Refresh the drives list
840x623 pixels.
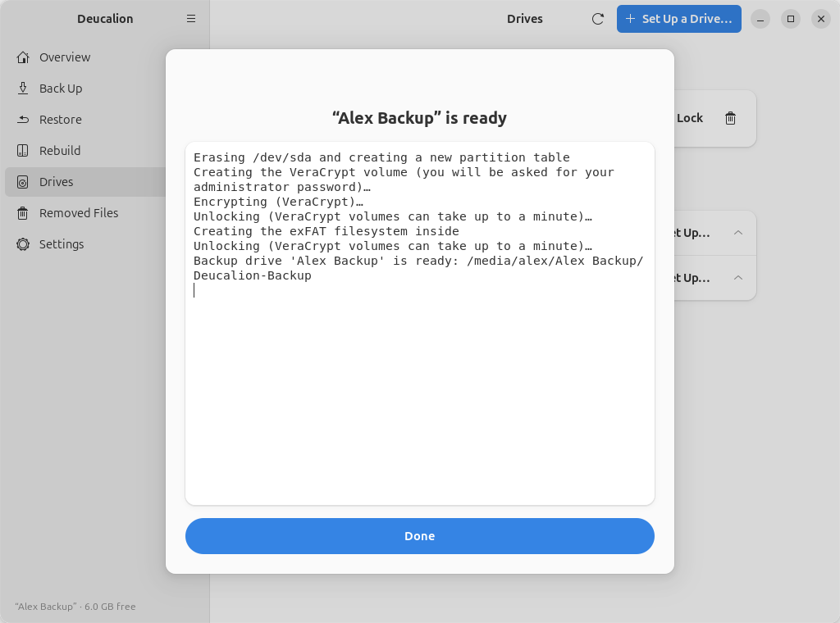click(x=598, y=19)
